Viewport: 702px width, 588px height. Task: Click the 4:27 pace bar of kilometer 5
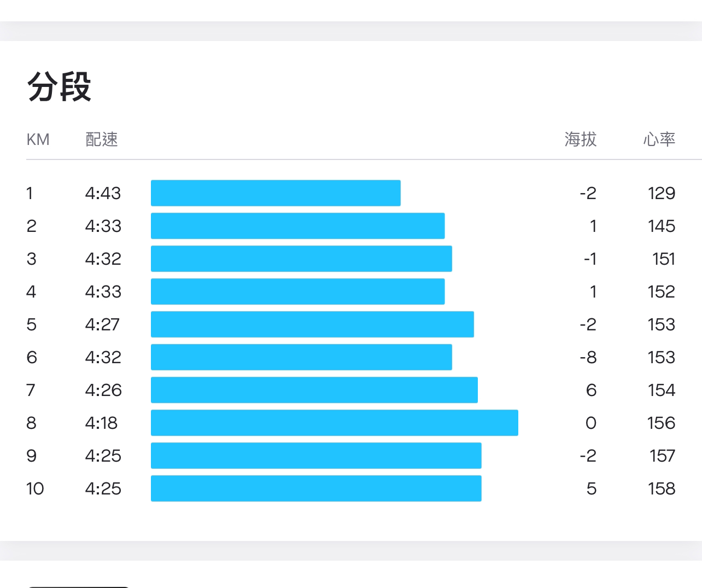pyautogui.click(x=312, y=324)
